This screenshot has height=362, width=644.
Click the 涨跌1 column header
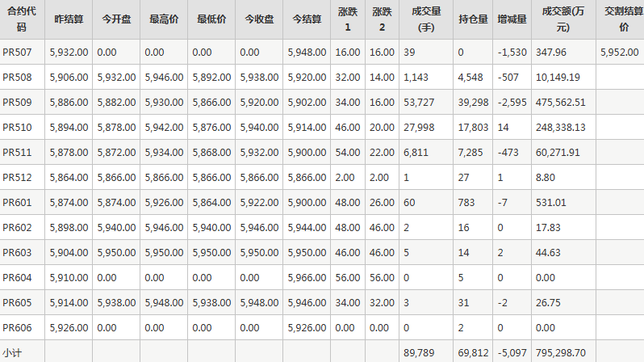point(348,19)
